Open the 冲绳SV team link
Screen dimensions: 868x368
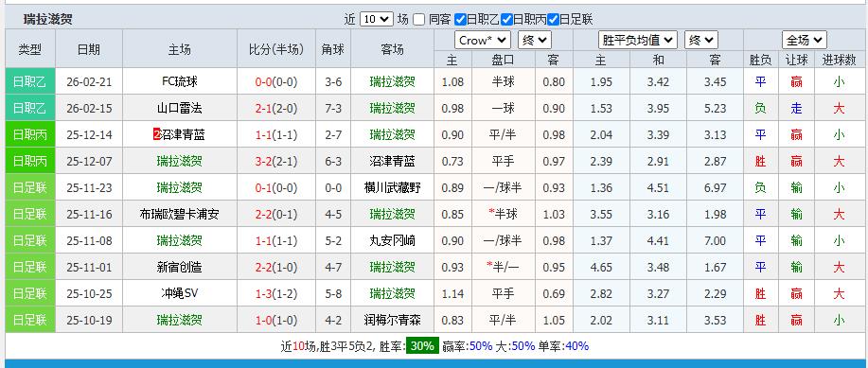(x=179, y=293)
